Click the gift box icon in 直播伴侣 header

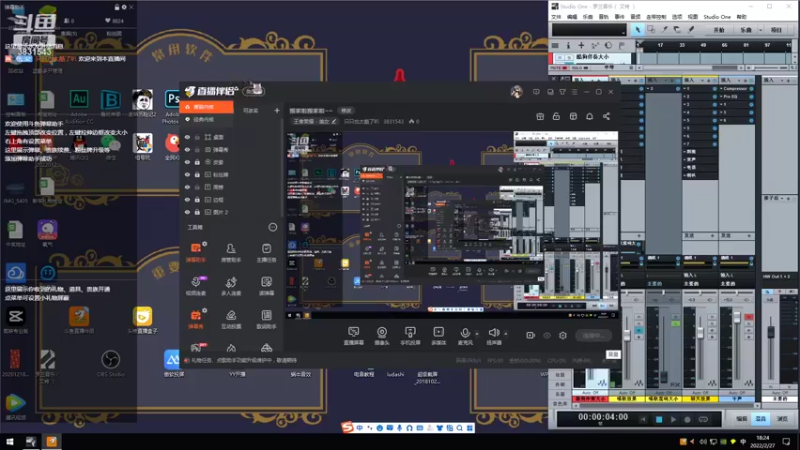pos(540,116)
